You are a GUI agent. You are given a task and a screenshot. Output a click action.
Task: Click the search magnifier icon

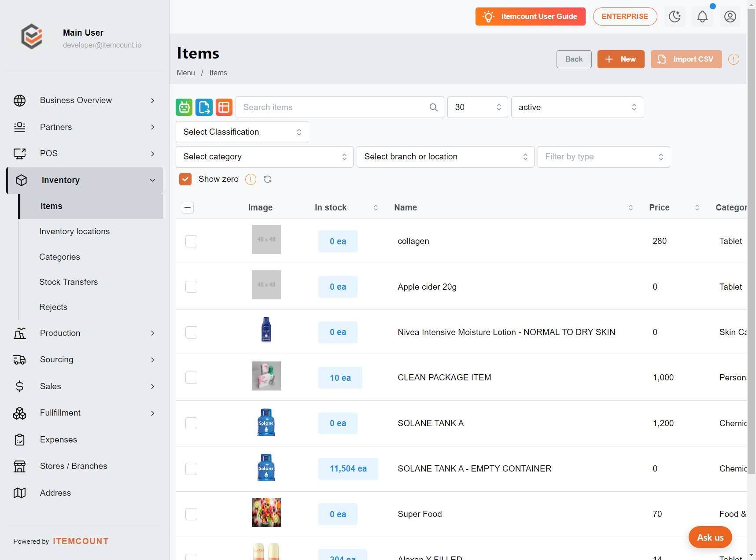(x=433, y=107)
